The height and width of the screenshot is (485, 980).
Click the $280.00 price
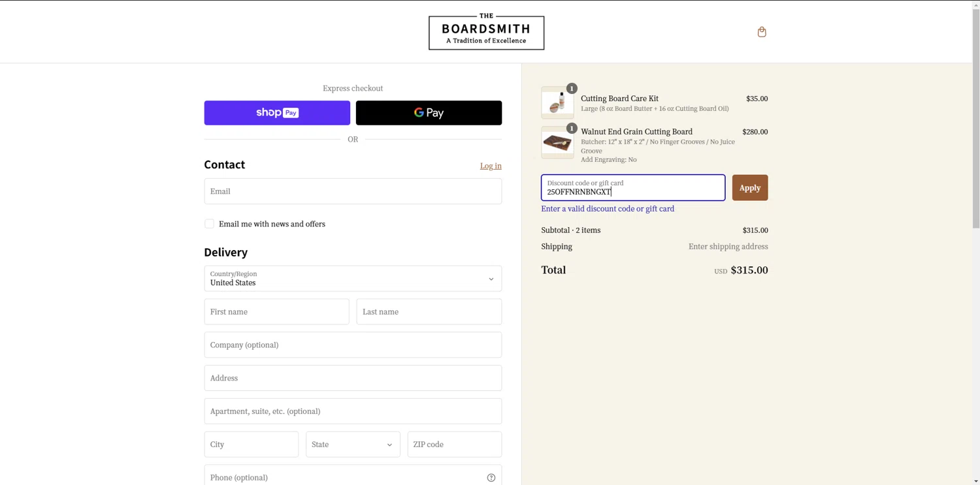click(755, 132)
